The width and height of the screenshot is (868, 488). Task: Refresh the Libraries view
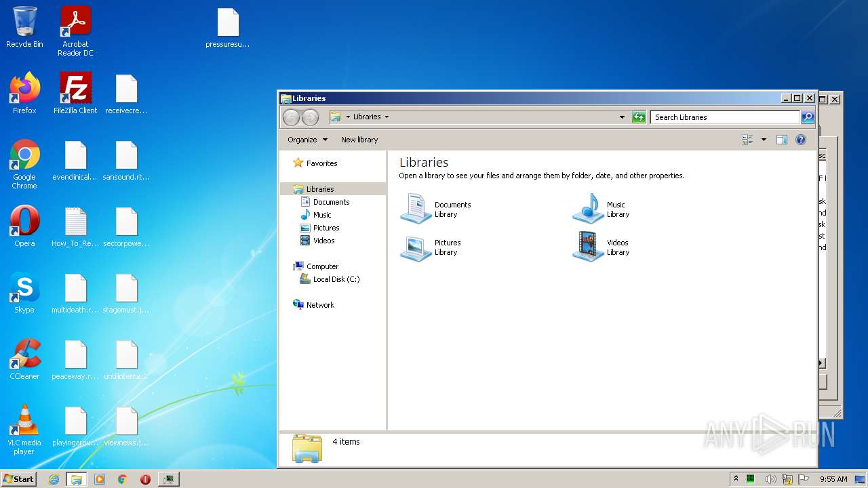coord(639,117)
